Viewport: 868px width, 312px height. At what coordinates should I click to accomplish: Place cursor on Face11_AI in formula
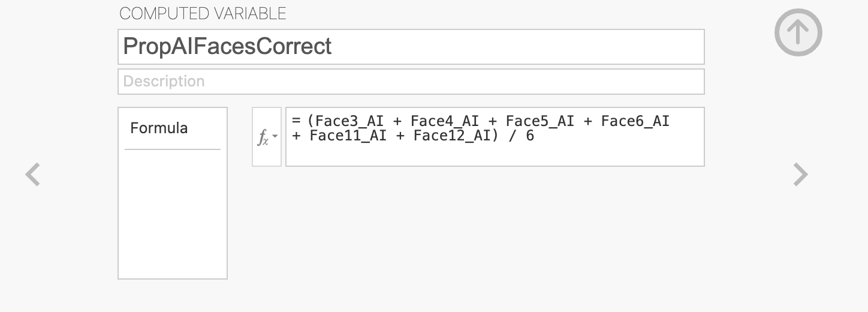(x=348, y=136)
